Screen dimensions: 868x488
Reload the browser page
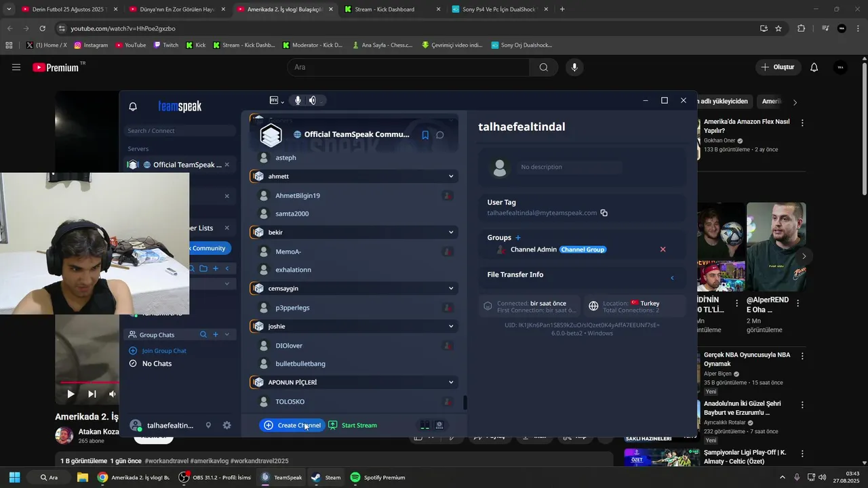tap(42, 28)
